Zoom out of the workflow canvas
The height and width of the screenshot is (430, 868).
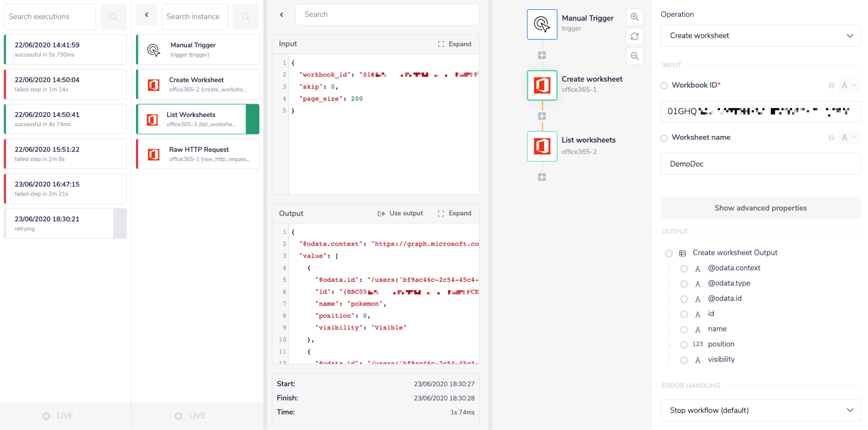pos(634,56)
